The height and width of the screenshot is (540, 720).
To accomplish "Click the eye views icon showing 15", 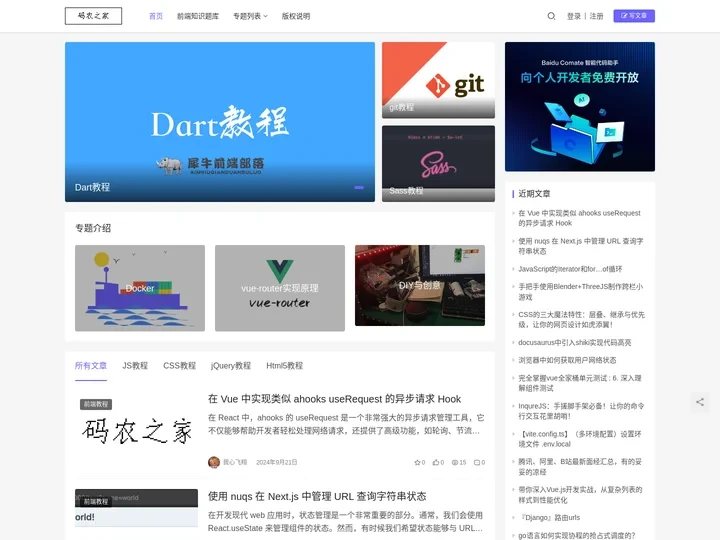I will click(455, 462).
